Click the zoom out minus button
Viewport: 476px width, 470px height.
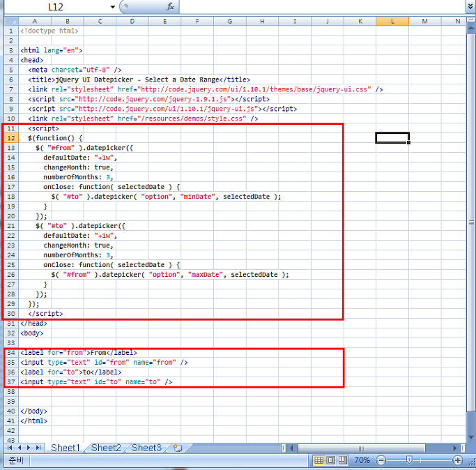click(381, 460)
